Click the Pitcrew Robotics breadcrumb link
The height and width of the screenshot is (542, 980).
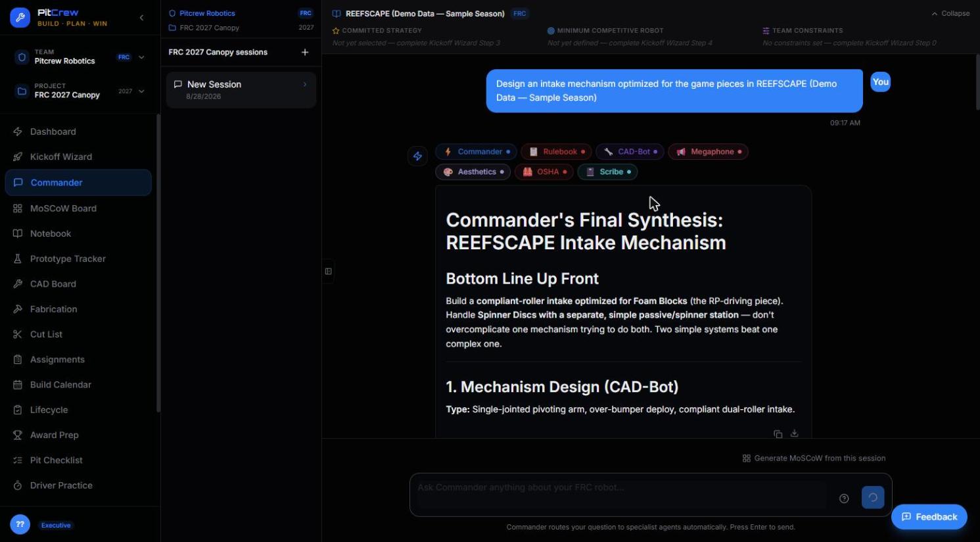click(207, 13)
